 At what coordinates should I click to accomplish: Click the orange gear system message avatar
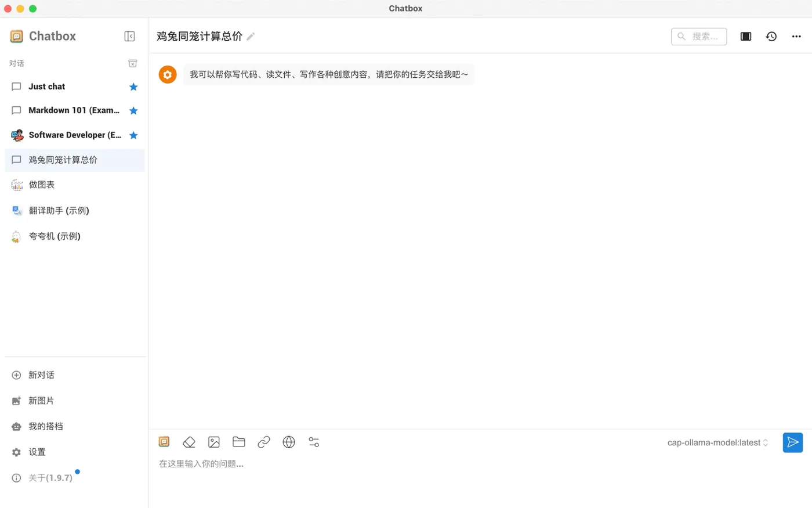pos(168,74)
